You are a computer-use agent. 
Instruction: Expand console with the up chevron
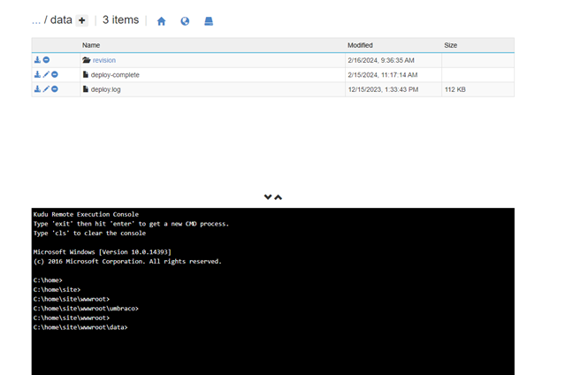pyautogui.click(x=279, y=197)
